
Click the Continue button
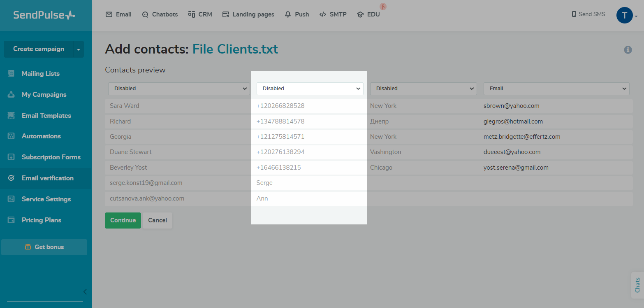point(123,220)
